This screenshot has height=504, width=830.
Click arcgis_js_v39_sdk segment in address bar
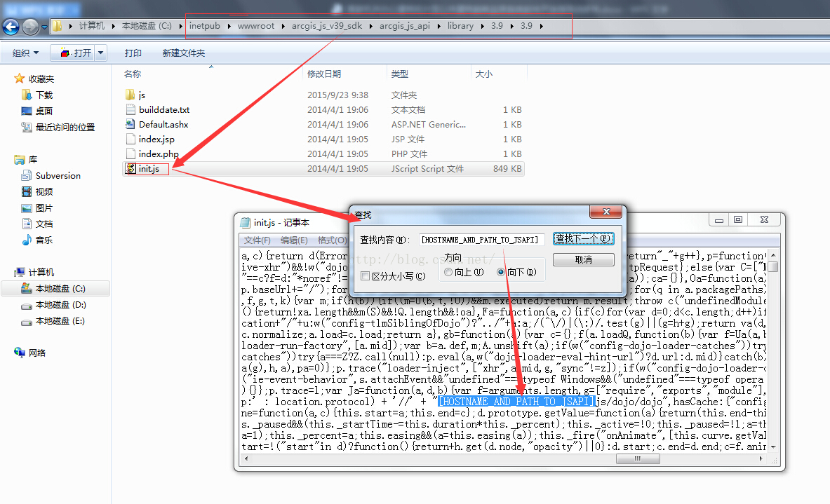pos(327,26)
